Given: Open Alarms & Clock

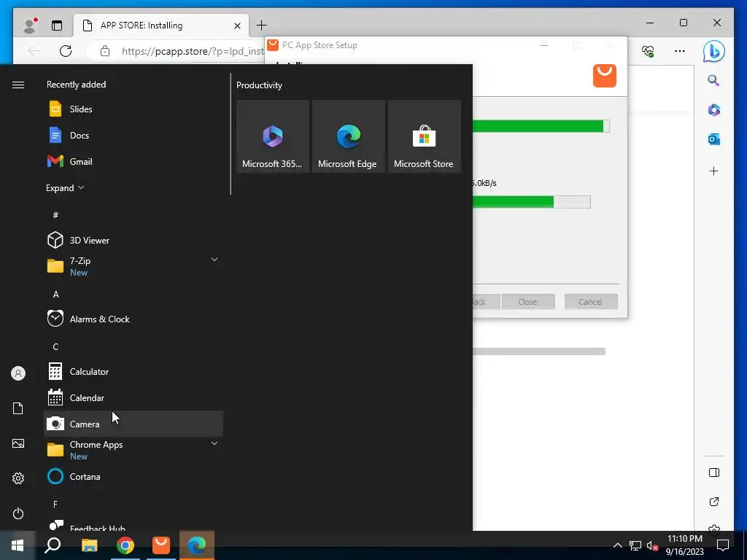Looking at the screenshot, I should [133, 319].
